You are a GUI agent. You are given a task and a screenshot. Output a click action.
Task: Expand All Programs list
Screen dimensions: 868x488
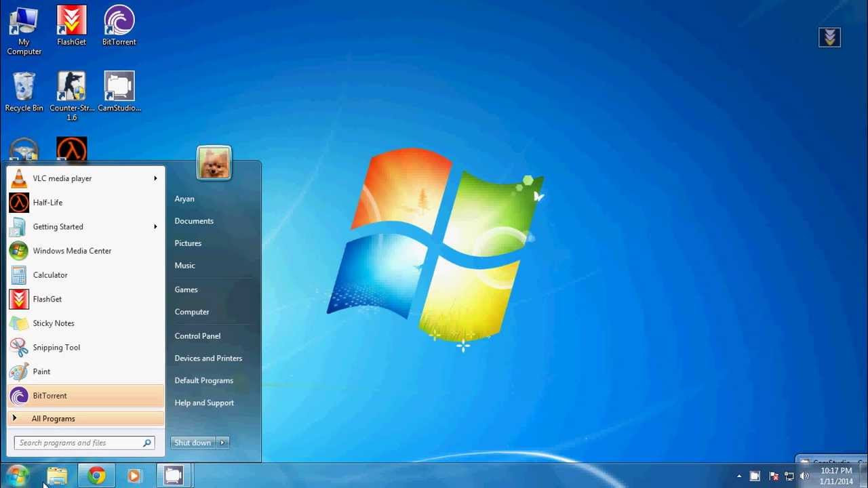click(x=85, y=419)
